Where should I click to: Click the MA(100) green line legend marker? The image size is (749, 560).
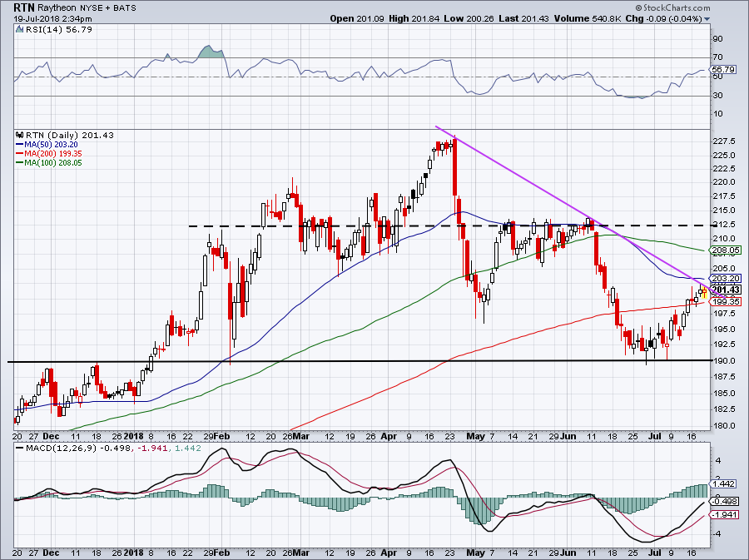click(20, 162)
